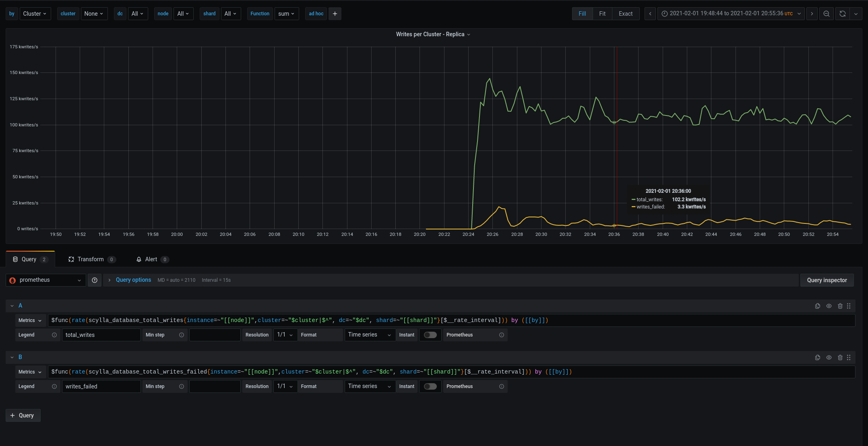Open the datasource help icon beside prometheus
The image size is (868, 446).
[x=95, y=280]
